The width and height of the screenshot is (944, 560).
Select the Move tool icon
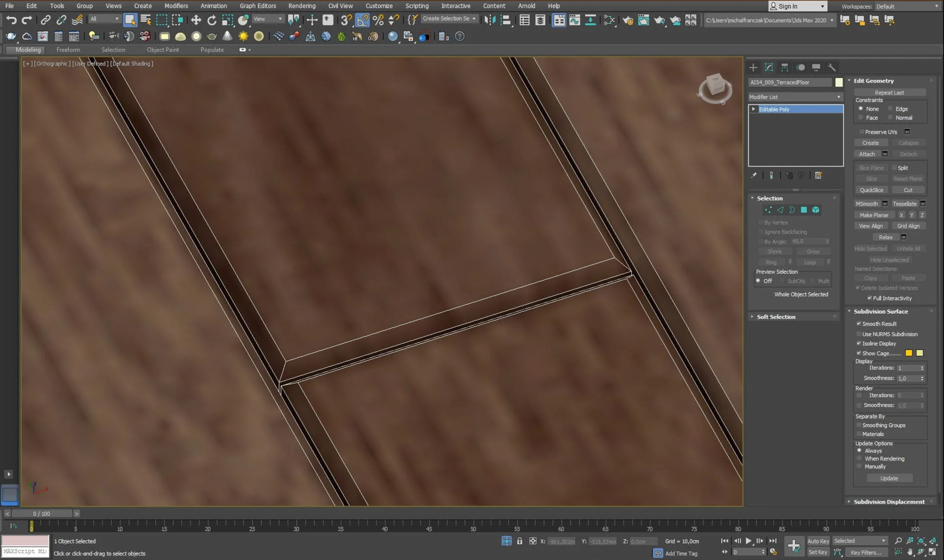[196, 20]
